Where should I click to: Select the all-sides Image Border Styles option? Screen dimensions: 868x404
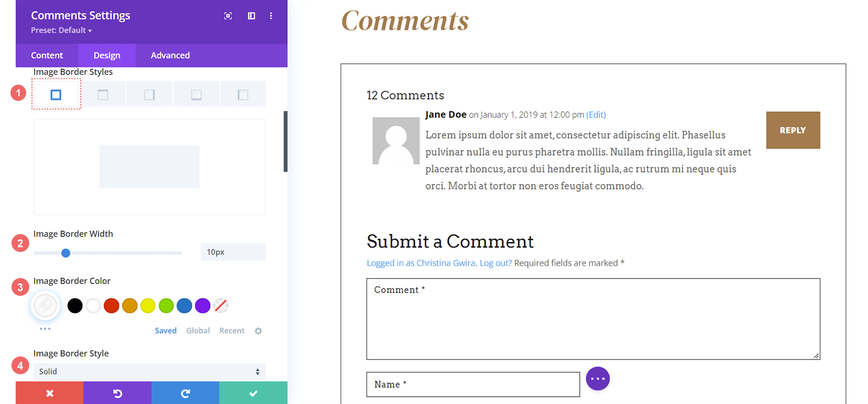[x=56, y=93]
